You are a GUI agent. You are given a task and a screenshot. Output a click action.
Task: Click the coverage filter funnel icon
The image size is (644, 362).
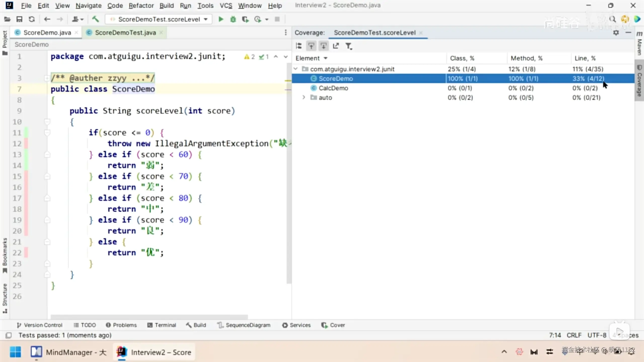[348, 46]
